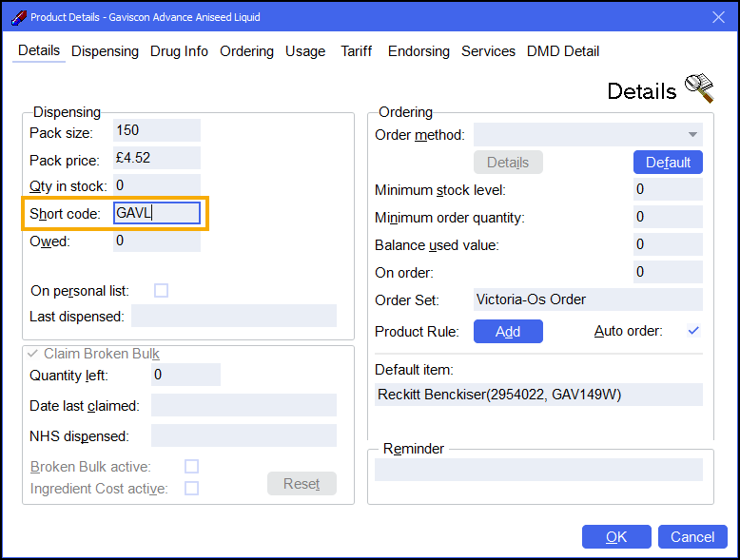
Task: Click the Short code field
Action: pyautogui.click(x=157, y=213)
